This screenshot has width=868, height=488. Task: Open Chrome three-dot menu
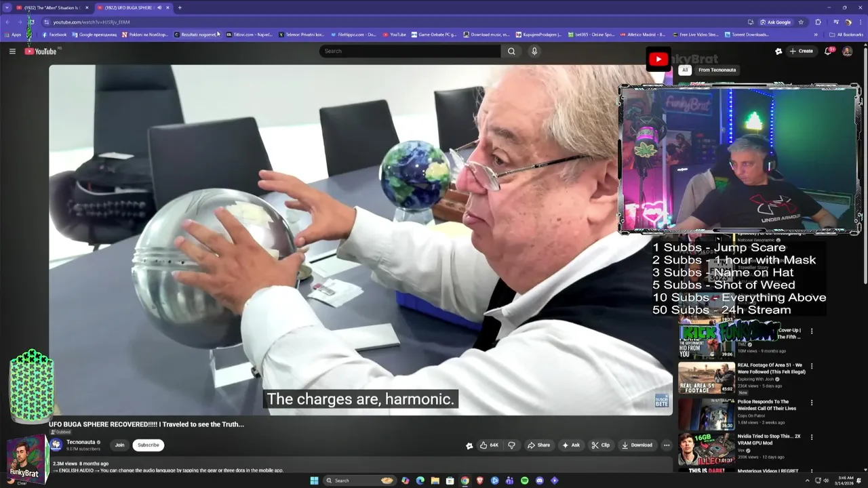coord(859,22)
